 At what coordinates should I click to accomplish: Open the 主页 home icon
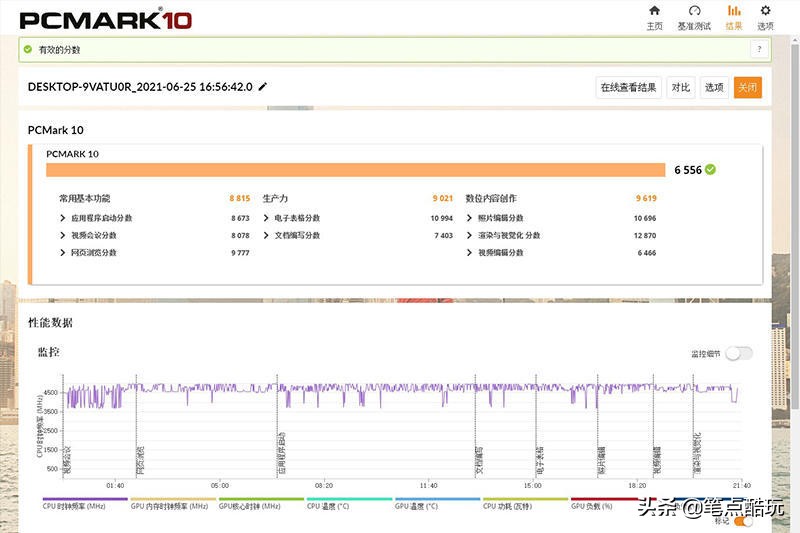click(x=654, y=18)
